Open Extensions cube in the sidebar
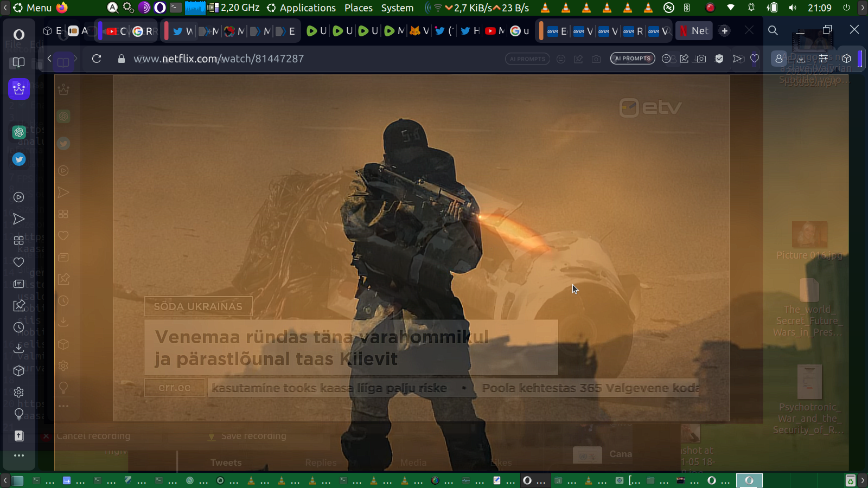The width and height of the screenshot is (868, 488). tap(18, 371)
